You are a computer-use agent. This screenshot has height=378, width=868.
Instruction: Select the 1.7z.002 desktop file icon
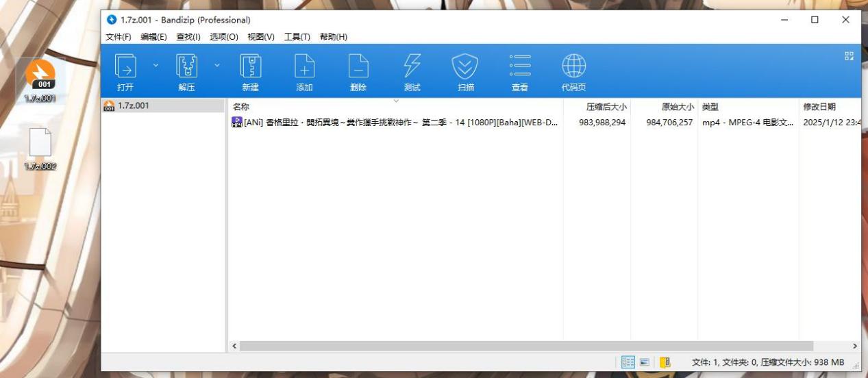tap(40, 149)
